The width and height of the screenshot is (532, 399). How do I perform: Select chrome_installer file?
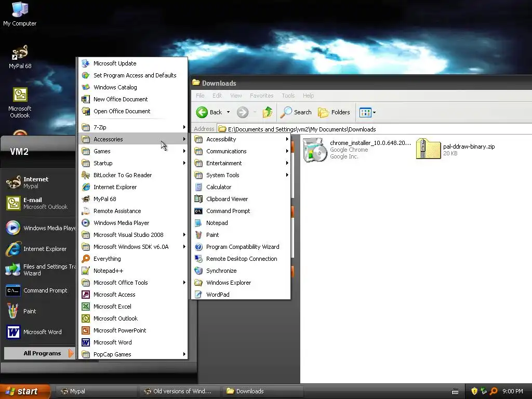click(x=357, y=150)
